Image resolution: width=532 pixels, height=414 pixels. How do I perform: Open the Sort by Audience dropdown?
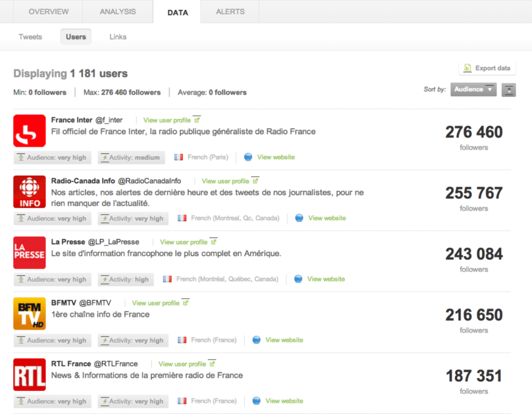473,89
